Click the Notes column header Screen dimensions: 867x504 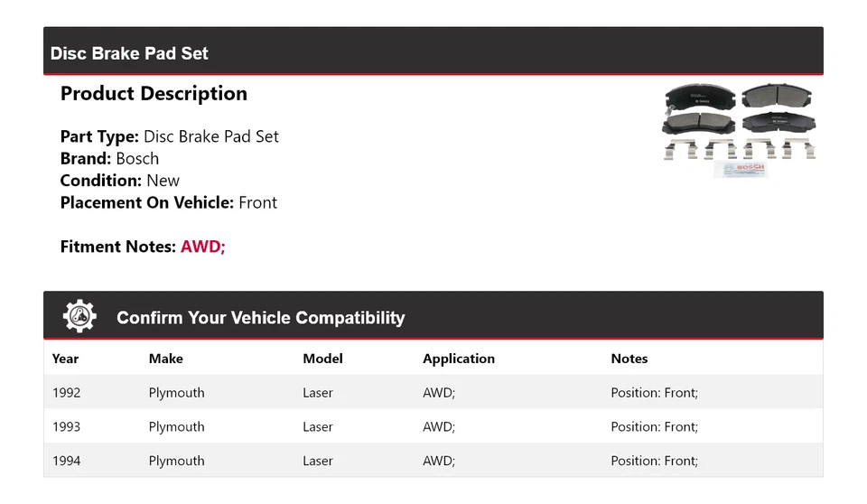click(x=629, y=359)
